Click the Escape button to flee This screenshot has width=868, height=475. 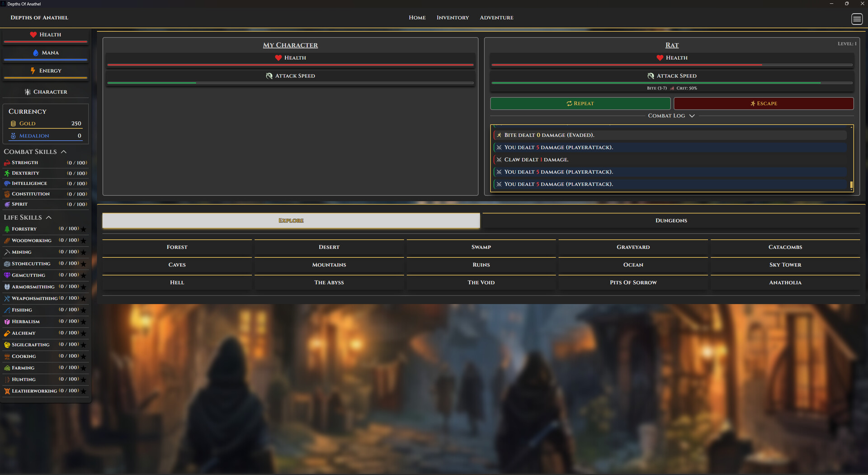pyautogui.click(x=764, y=103)
